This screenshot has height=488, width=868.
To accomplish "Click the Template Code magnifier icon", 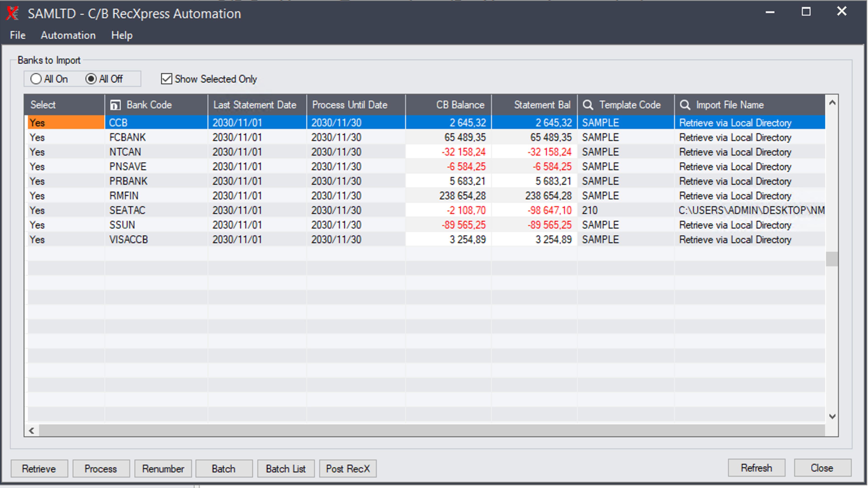I will coord(588,105).
